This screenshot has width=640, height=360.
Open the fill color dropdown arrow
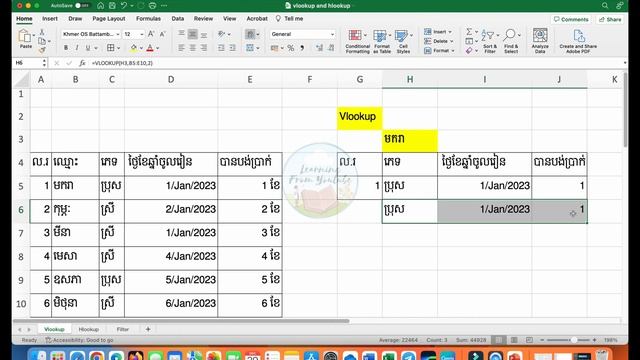(141, 48)
